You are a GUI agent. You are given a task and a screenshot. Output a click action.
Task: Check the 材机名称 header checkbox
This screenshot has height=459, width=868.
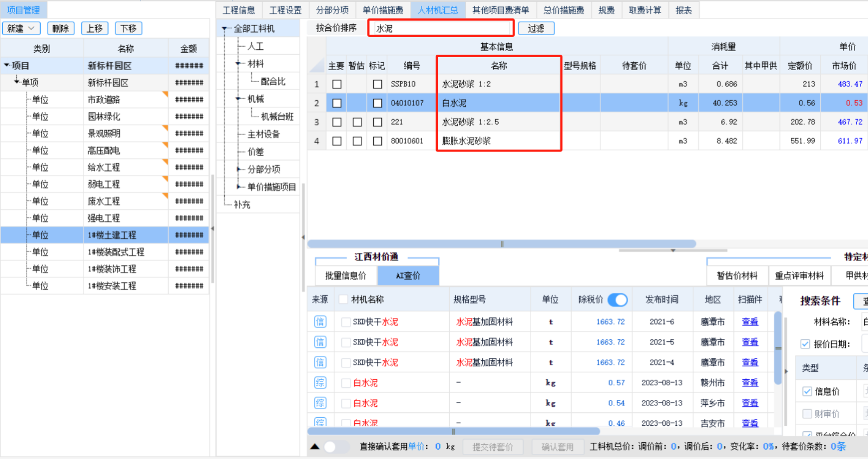(343, 299)
